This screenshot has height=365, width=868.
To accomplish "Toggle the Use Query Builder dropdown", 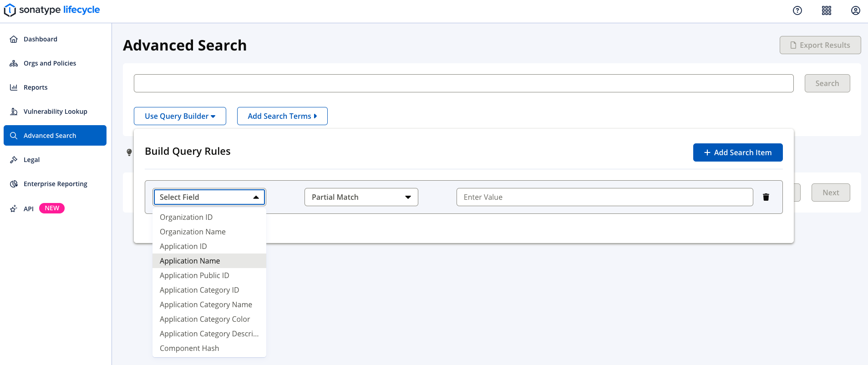I will (180, 116).
